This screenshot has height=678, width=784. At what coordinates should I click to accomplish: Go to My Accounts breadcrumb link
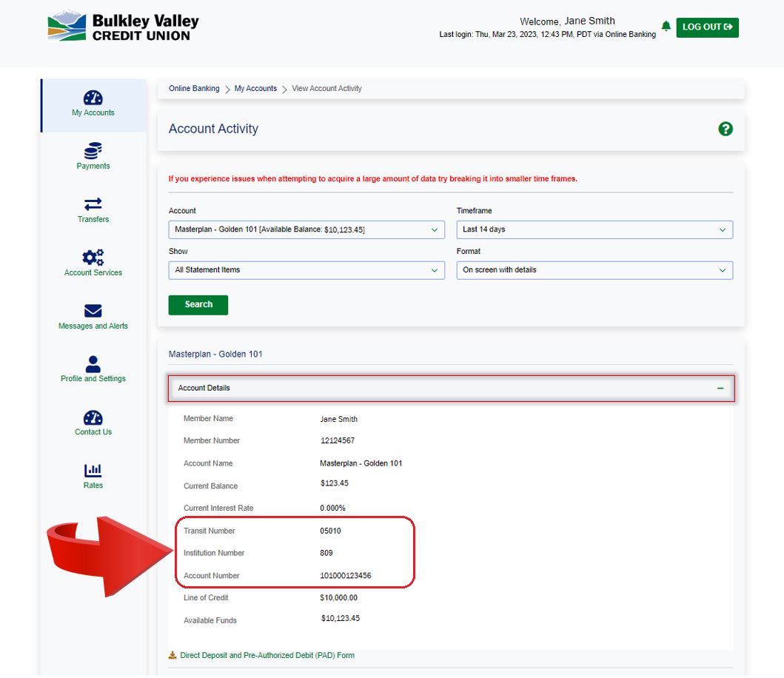[x=255, y=89]
